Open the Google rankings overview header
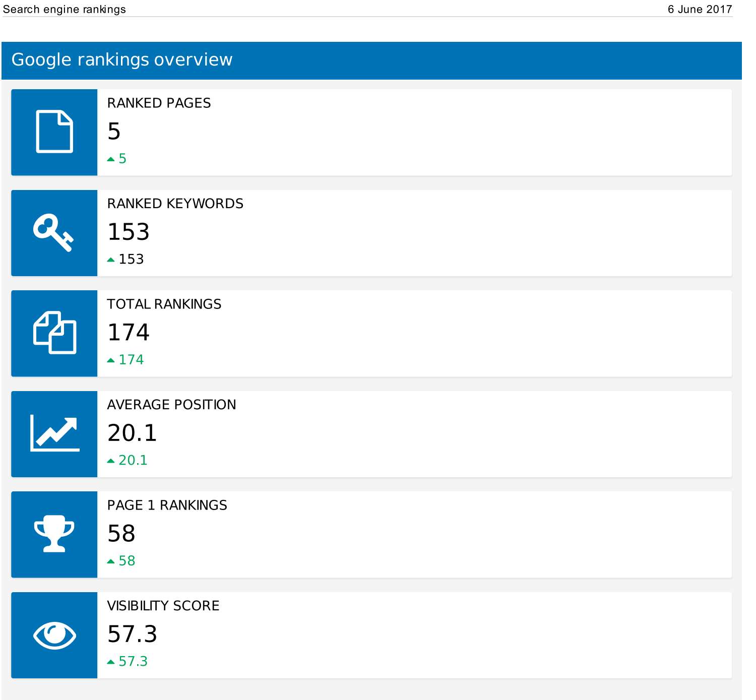Screen dimensions: 756x700 click(122, 59)
